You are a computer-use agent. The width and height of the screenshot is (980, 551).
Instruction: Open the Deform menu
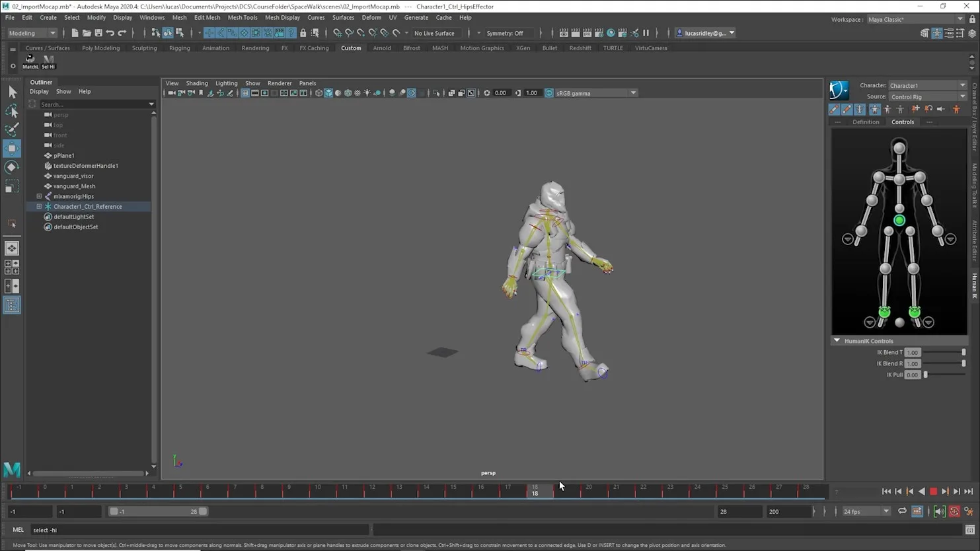tap(371, 18)
